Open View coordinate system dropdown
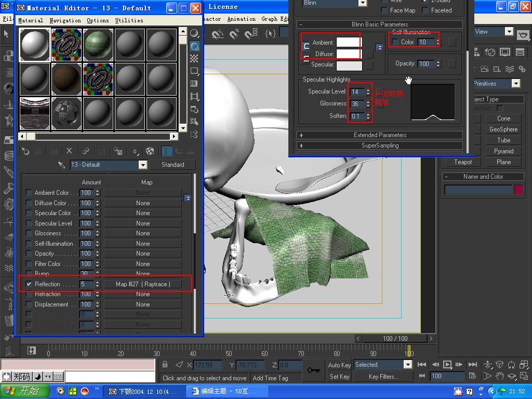 tap(509, 32)
